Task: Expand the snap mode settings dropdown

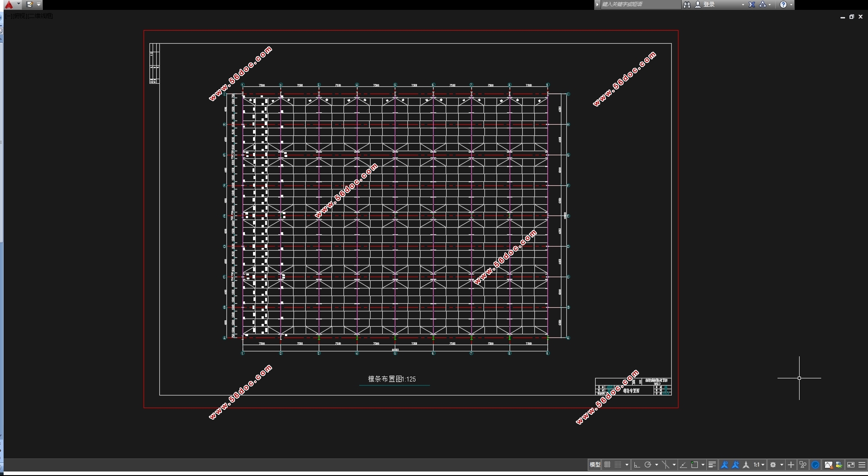Action: [627, 465]
